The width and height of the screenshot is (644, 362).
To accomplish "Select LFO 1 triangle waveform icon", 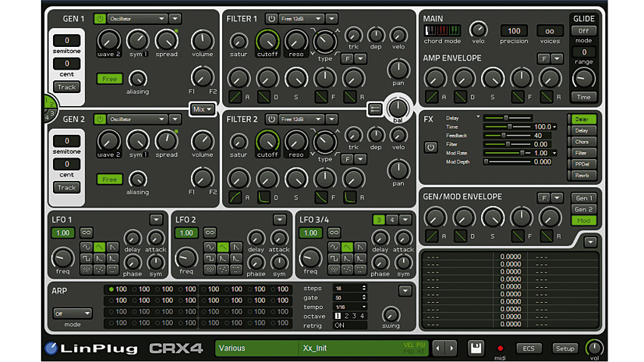I will tap(99, 247).
